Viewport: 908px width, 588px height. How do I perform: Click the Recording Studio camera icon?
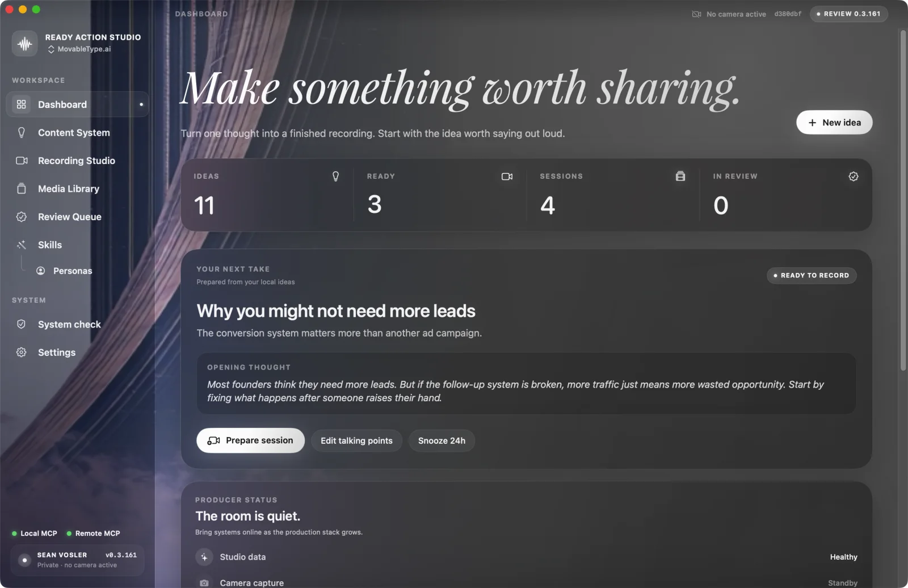22,161
